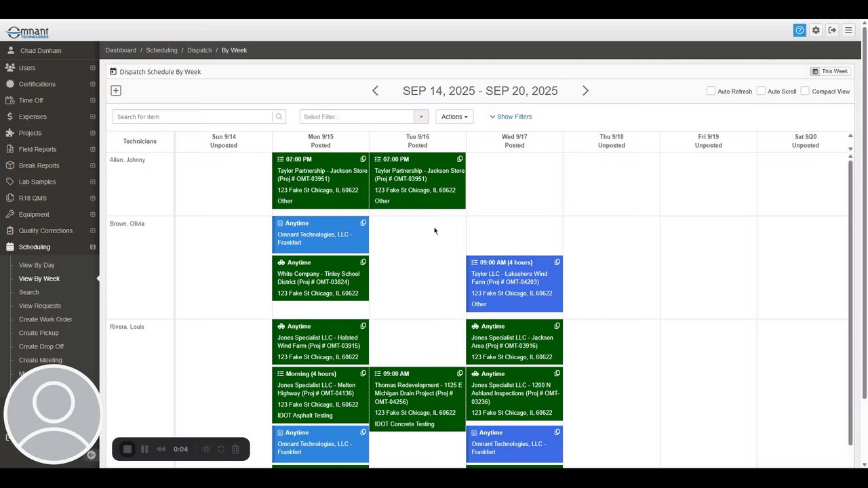868x488 pixels.
Task: Click the Omnant Technologies logo
Action: [27, 33]
